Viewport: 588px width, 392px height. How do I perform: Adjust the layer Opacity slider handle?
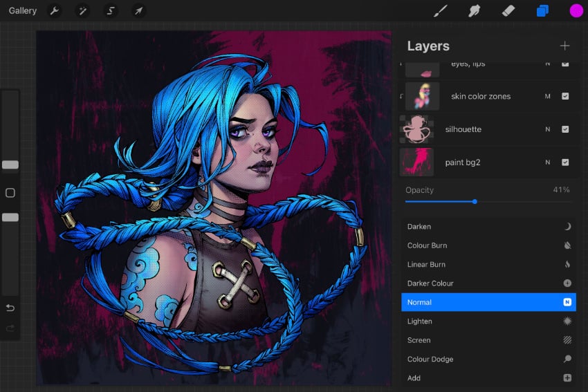[x=475, y=202]
